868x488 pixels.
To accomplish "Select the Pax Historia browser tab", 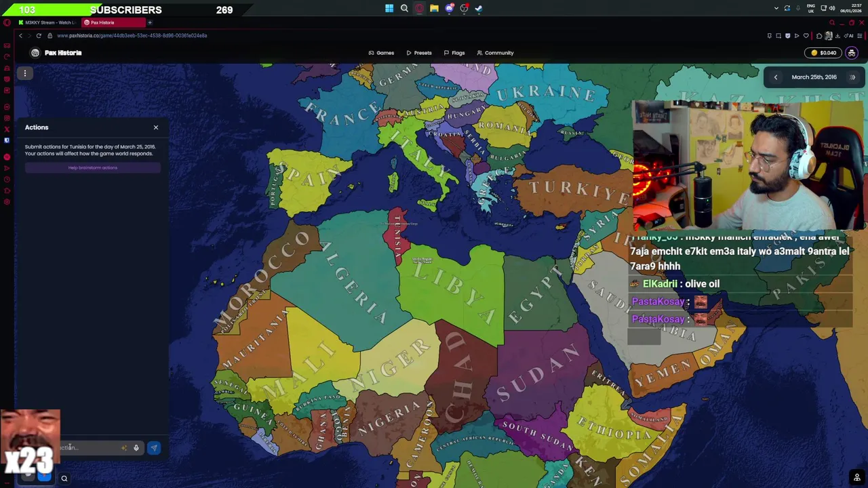I will (112, 22).
